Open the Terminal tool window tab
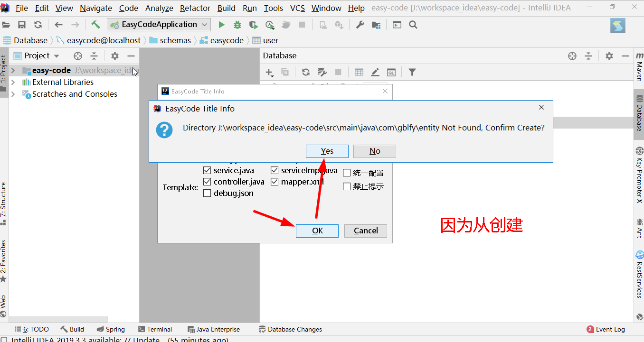This screenshot has height=342, width=644. click(155, 329)
